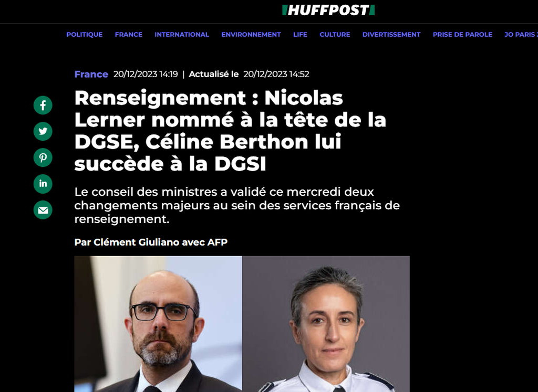
Task: Open the HuffPost logo homepage
Action: click(328, 10)
